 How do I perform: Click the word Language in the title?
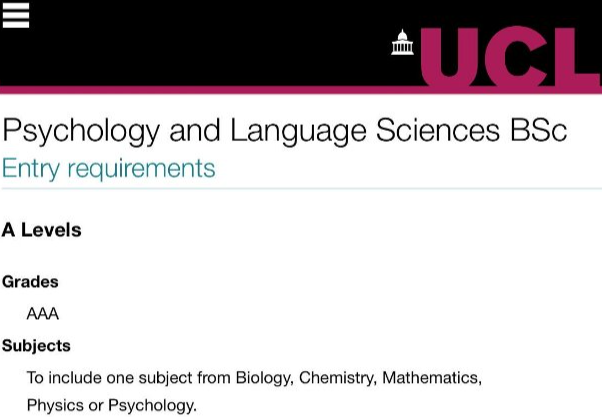point(298,131)
